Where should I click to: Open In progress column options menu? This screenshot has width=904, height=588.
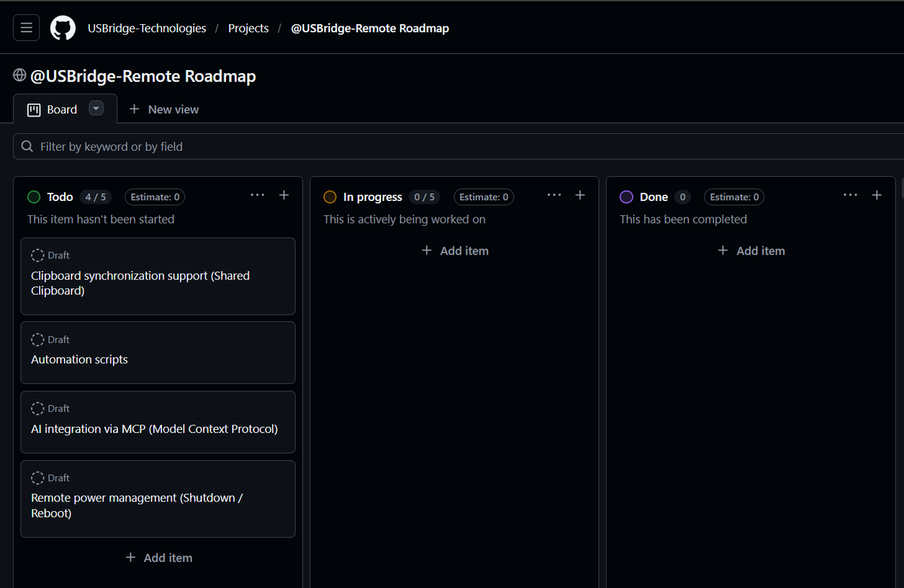click(x=554, y=195)
